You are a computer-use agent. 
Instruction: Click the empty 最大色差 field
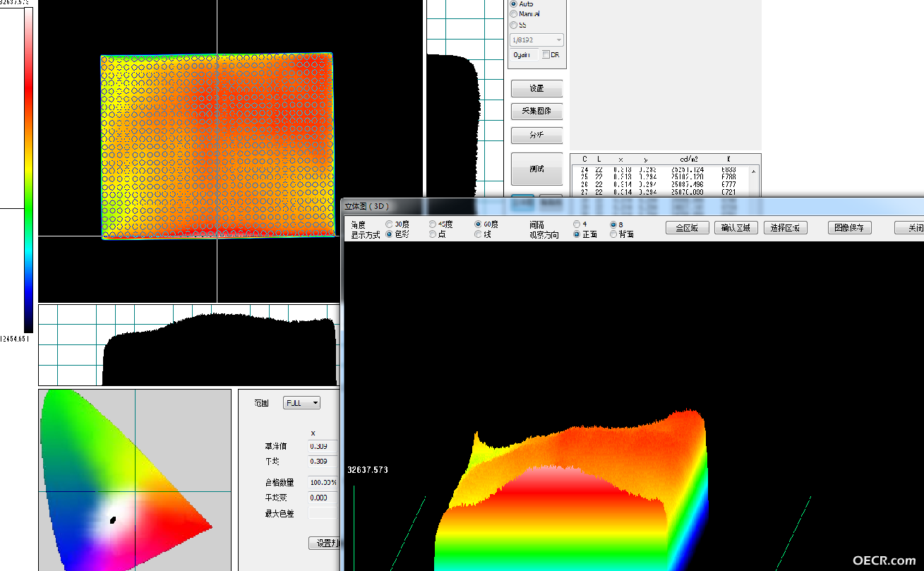pyautogui.click(x=323, y=514)
